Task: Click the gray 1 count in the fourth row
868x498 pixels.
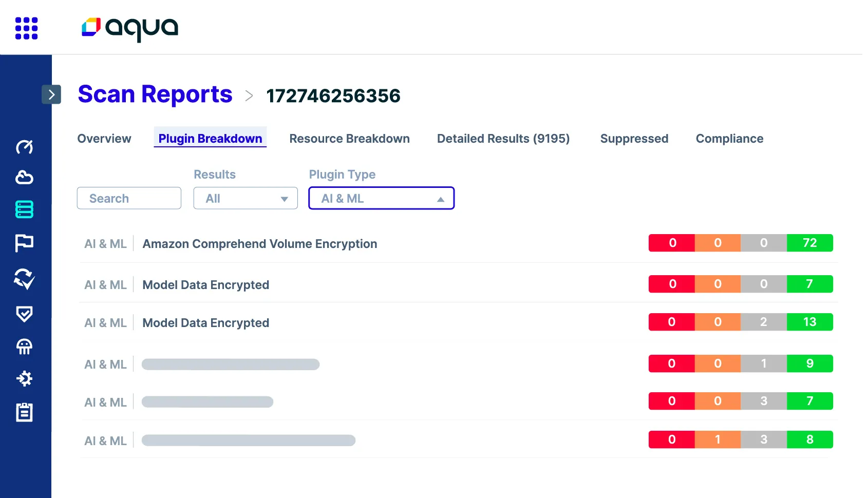Action: pos(764,363)
